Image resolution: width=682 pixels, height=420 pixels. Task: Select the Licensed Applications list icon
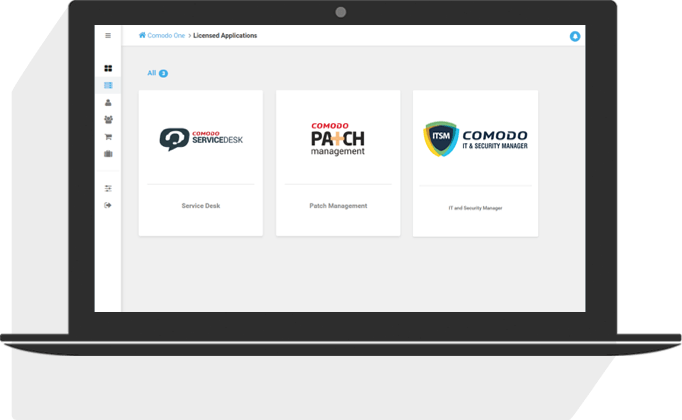108,85
